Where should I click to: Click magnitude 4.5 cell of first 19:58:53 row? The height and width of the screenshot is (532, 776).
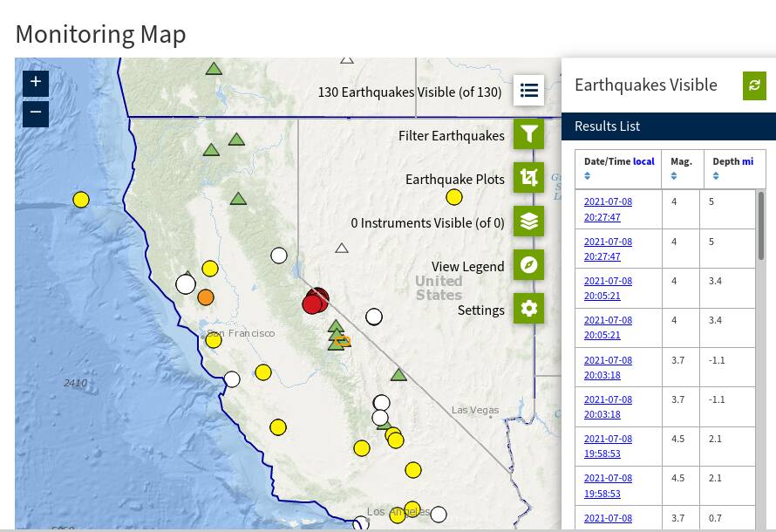(x=680, y=447)
